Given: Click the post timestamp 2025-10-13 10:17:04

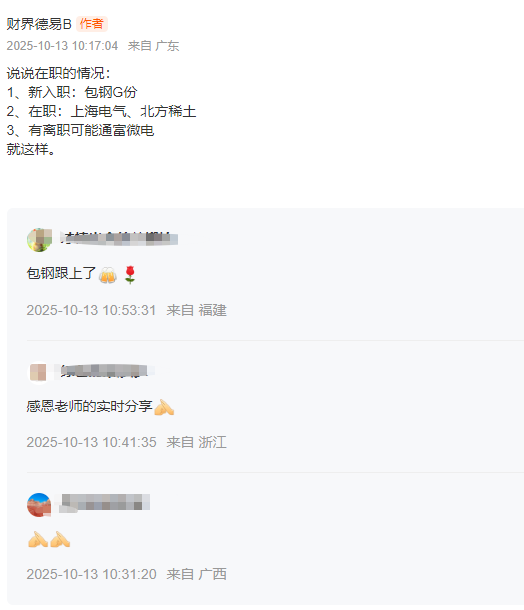Looking at the screenshot, I should pyautogui.click(x=62, y=46).
